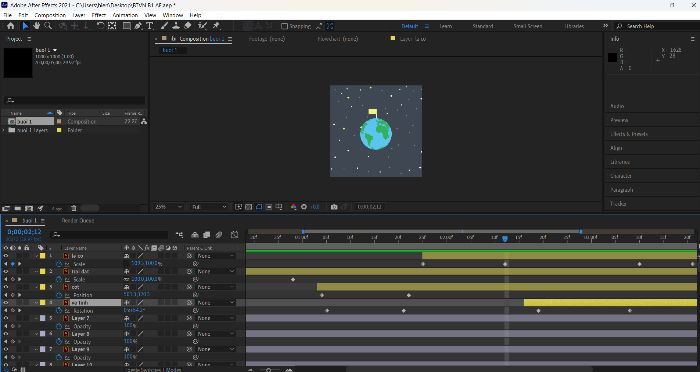Hide Layer 7 using its eye icon
The width and height of the screenshot is (700, 372).
[6, 318]
